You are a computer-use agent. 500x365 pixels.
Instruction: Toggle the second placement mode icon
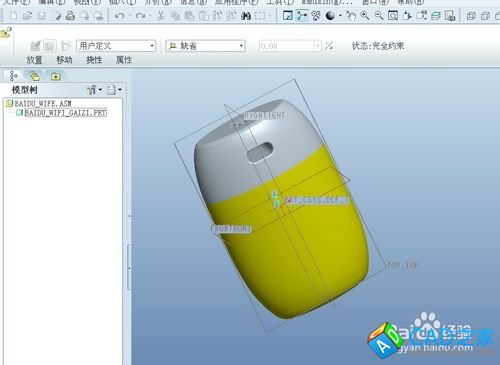click(50, 46)
